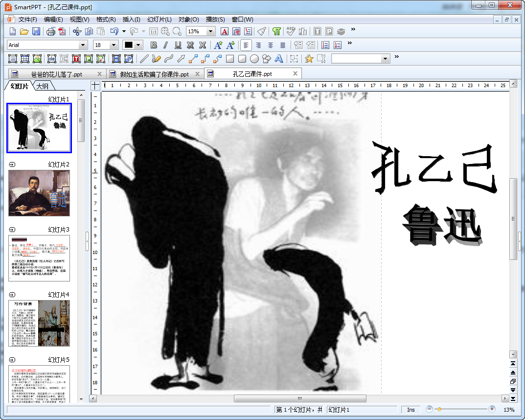
Task: Switch to the 大纲 outline panel tab
Action: pyautogui.click(x=42, y=86)
